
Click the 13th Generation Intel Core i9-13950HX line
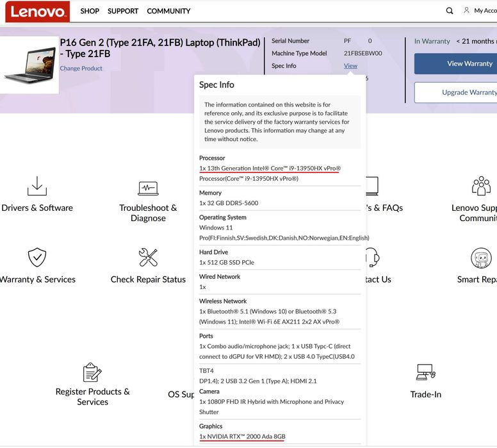270,168
